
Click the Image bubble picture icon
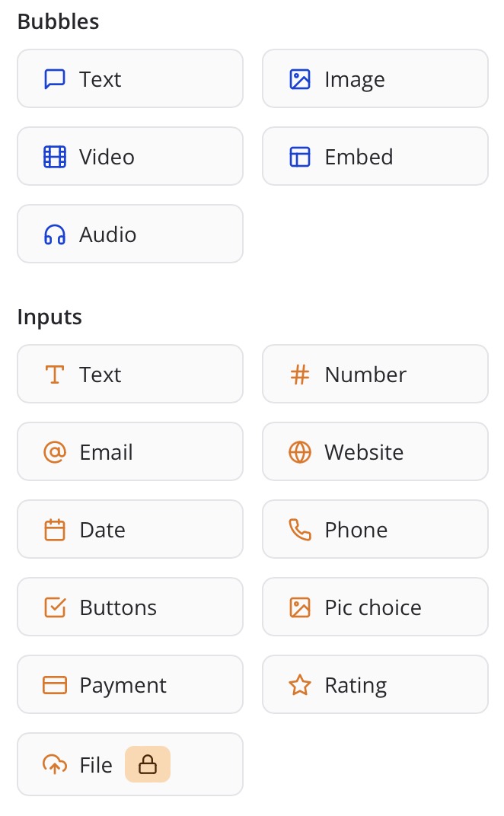click(x=300, y=79)
